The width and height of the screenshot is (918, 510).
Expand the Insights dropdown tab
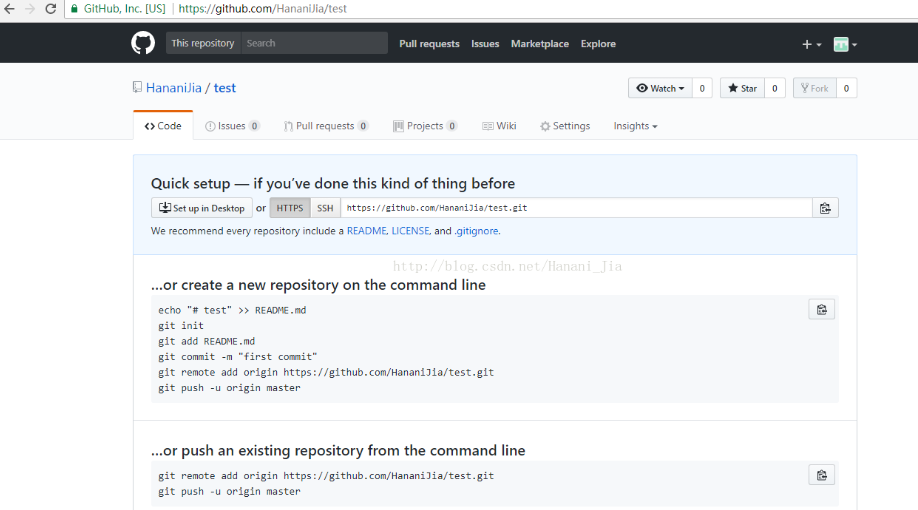point(635,126)
